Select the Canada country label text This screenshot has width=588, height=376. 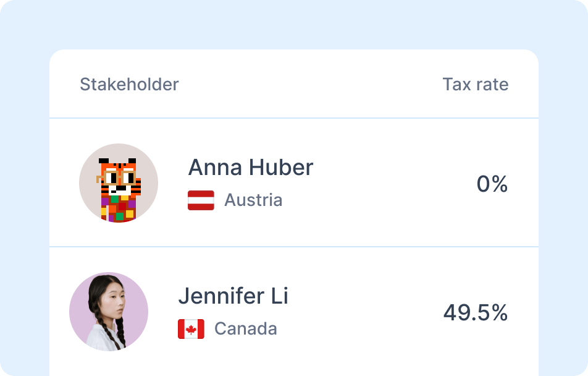point(246,330)
